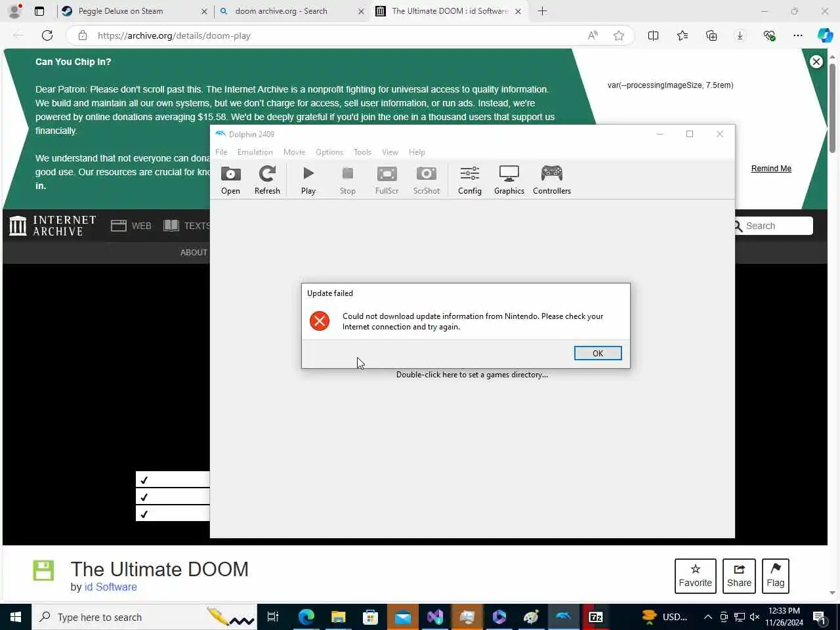The width and height of the screenshot is (840, 630).
Task: Open the Controllers settings icon
Action: click(552, 180)
